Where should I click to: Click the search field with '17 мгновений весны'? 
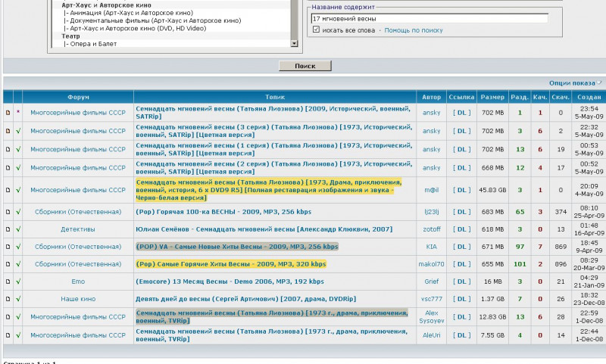coord(430,18)
